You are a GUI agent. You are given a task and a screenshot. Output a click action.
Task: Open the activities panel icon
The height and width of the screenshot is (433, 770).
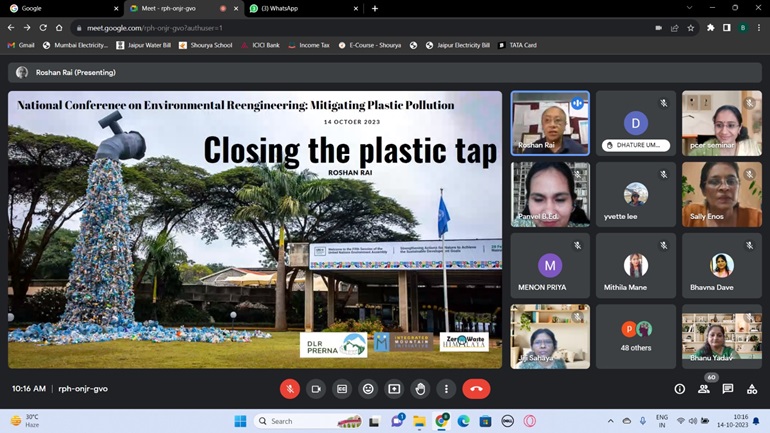tap(752, 389)
